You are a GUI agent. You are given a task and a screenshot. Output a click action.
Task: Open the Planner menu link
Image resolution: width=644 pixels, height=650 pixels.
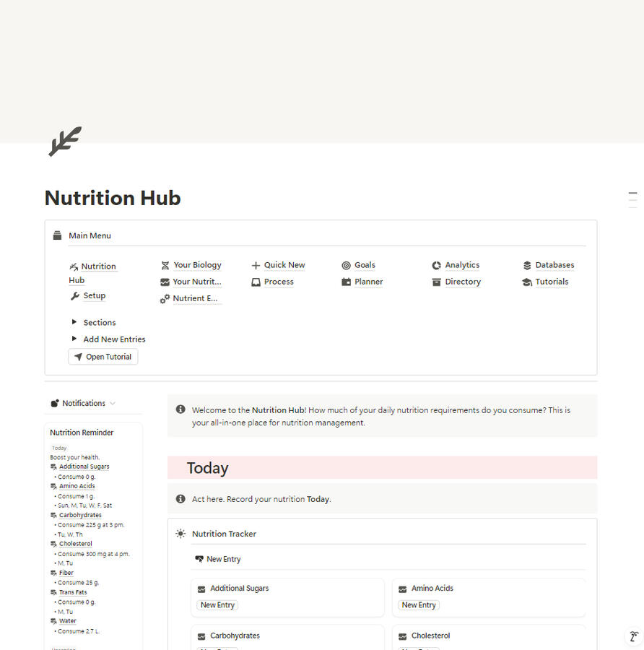[368, 282]
